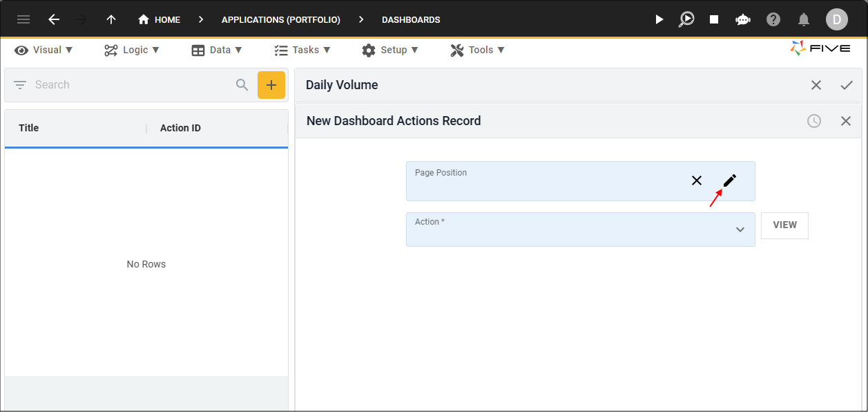Open the Logic dropdown menu

tap(132, 50)
